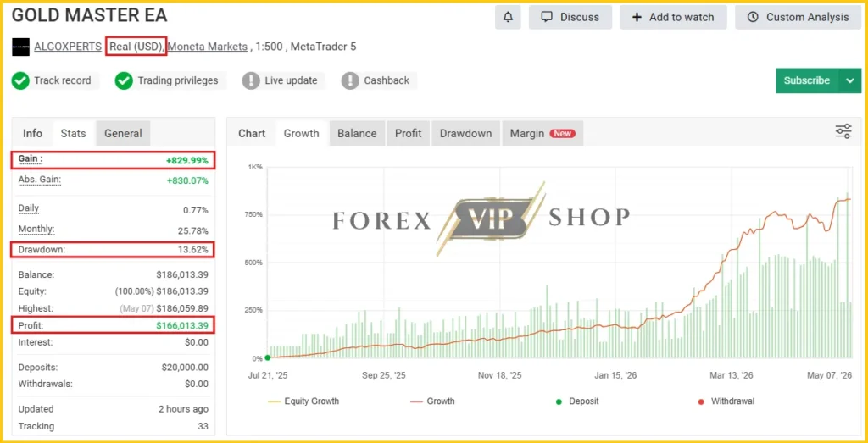
Task: Select the Balance chart tab
Action: [x=357, y=133]
